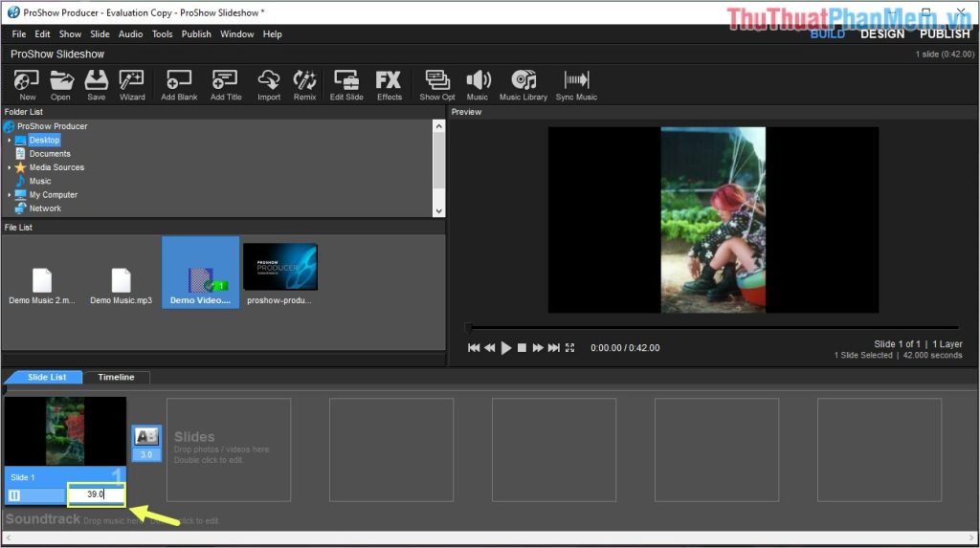Toggle full screen preview
This screenshot has width=980, height=548.
click(570, 348)
